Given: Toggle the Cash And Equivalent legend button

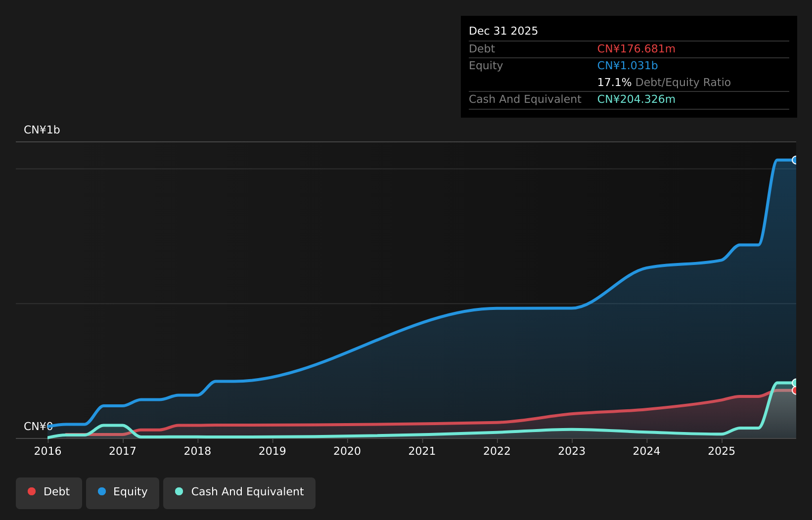Looking at the screenshot, I should tap(239, 493).
